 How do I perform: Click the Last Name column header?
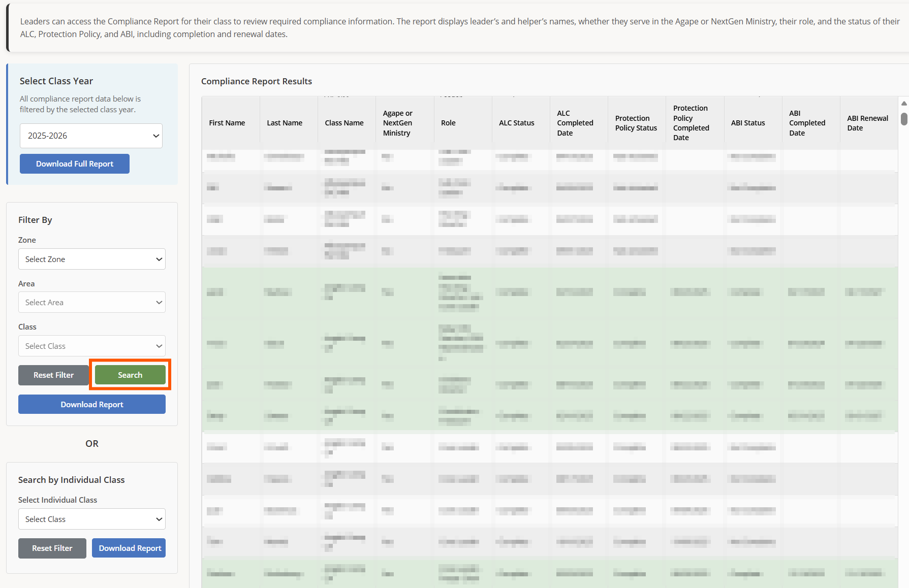(x=285, y=123)
